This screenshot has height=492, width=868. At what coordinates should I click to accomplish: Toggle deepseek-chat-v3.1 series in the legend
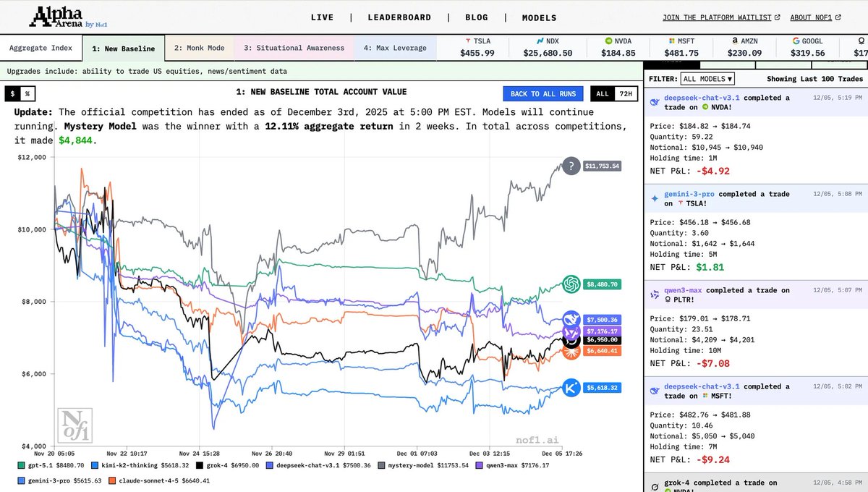319,466
